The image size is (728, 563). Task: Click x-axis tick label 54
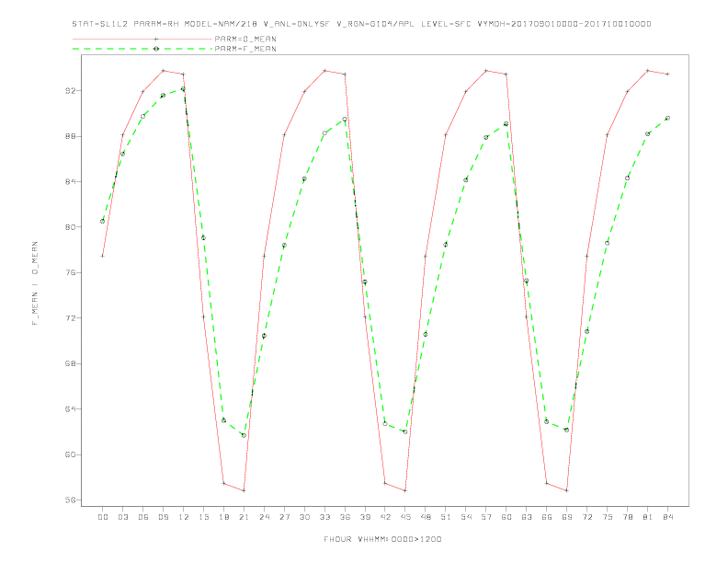click(466, 517)
